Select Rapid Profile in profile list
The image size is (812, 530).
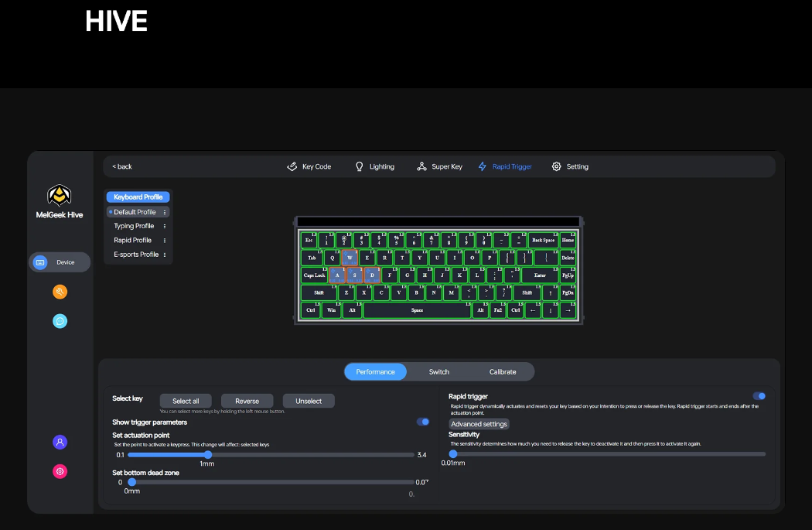[132, 240]
